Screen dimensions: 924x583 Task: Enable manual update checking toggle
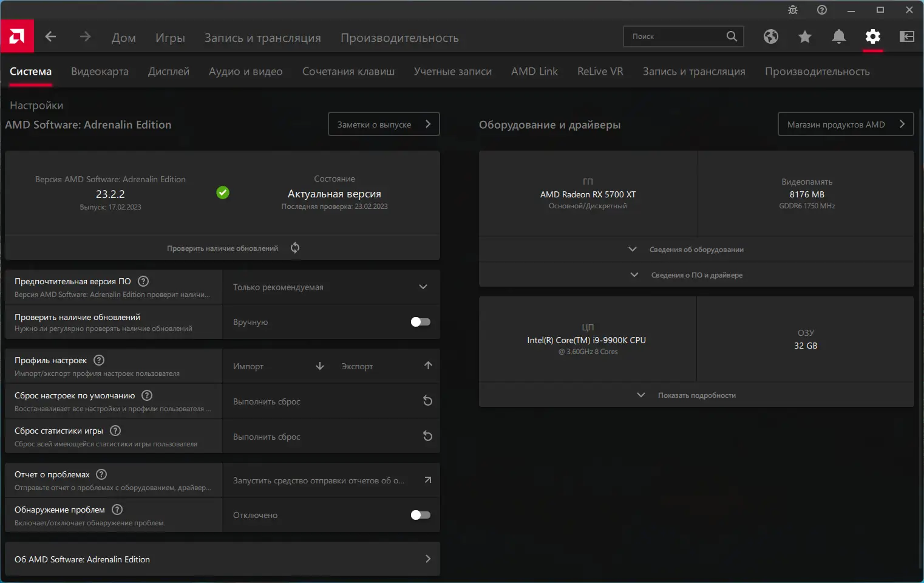click(x=420, y=322)
